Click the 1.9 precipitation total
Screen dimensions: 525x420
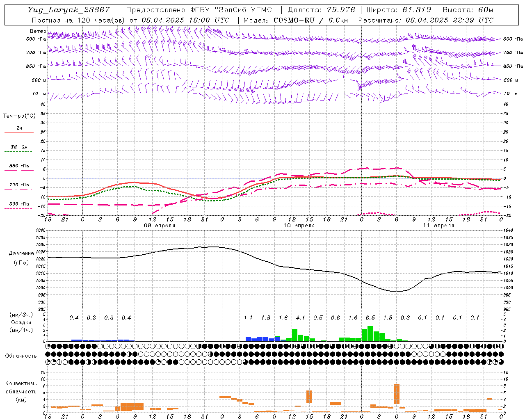click(388, 318)
